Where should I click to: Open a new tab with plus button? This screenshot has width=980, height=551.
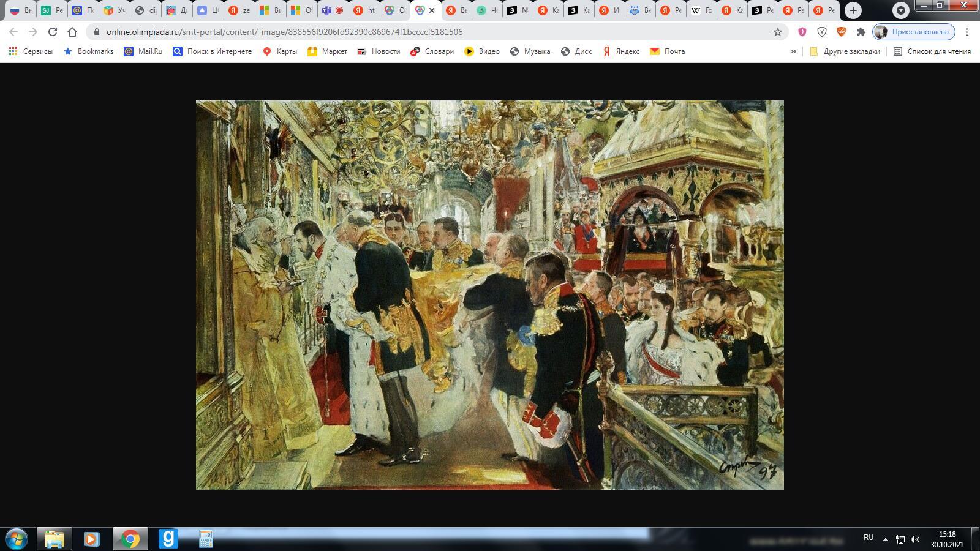[x=853, y=10]
